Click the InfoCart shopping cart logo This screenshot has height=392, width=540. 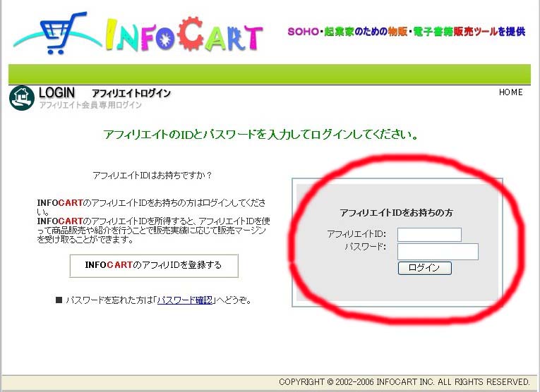[138, 33]
